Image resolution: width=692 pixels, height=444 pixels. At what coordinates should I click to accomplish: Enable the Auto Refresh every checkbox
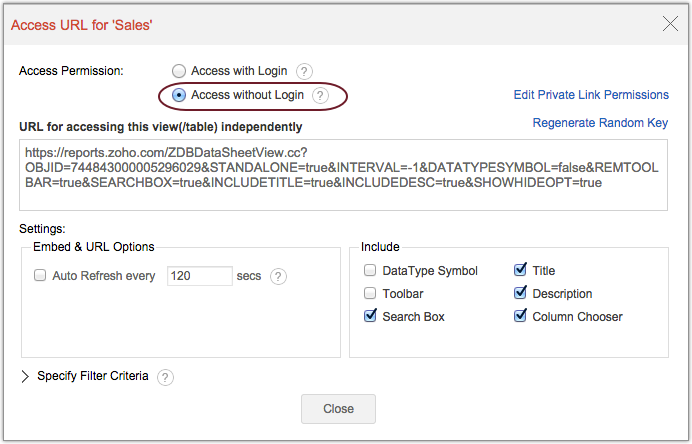pyautogui.click(x=40, y=276)
